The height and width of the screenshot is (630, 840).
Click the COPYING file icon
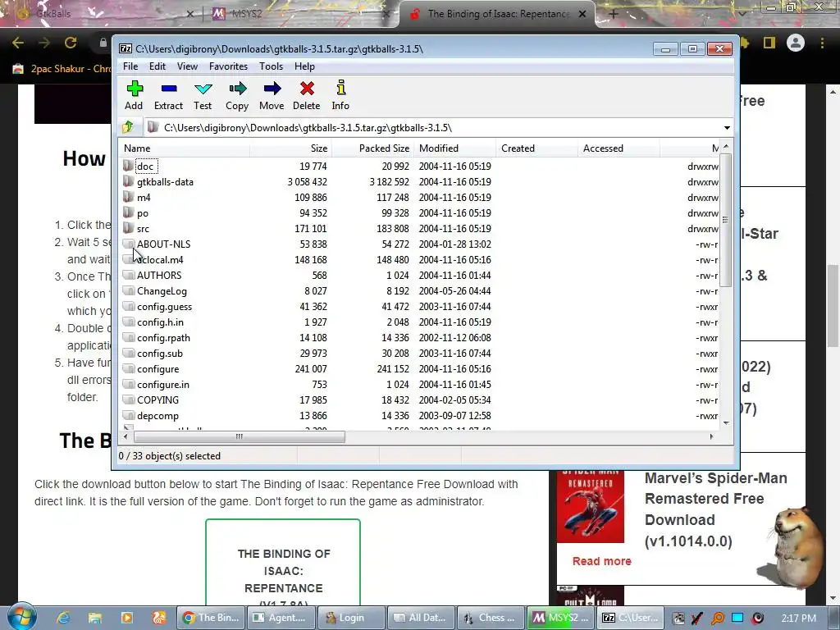[128, 399]
